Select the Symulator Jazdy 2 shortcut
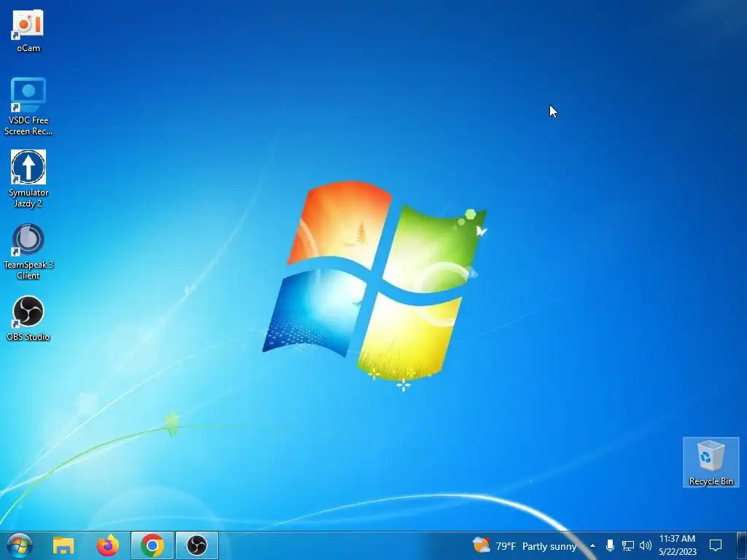Viewport: 747px width, 560px height. (28, 179)
